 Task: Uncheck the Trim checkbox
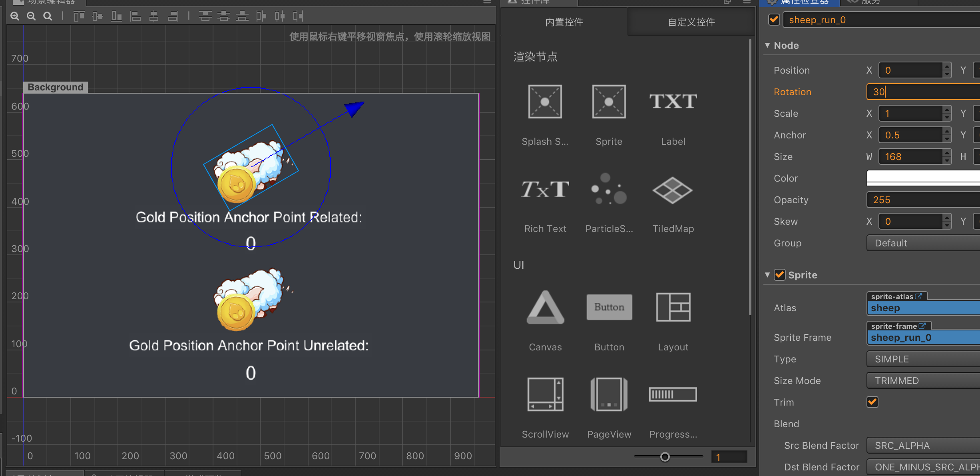point(872,402)
